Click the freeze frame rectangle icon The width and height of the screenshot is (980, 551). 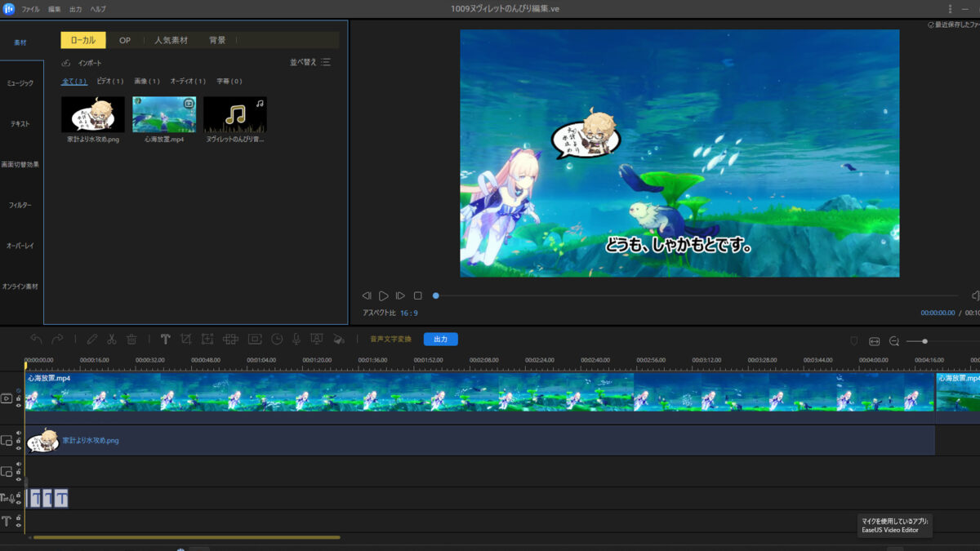coord(255,339)
